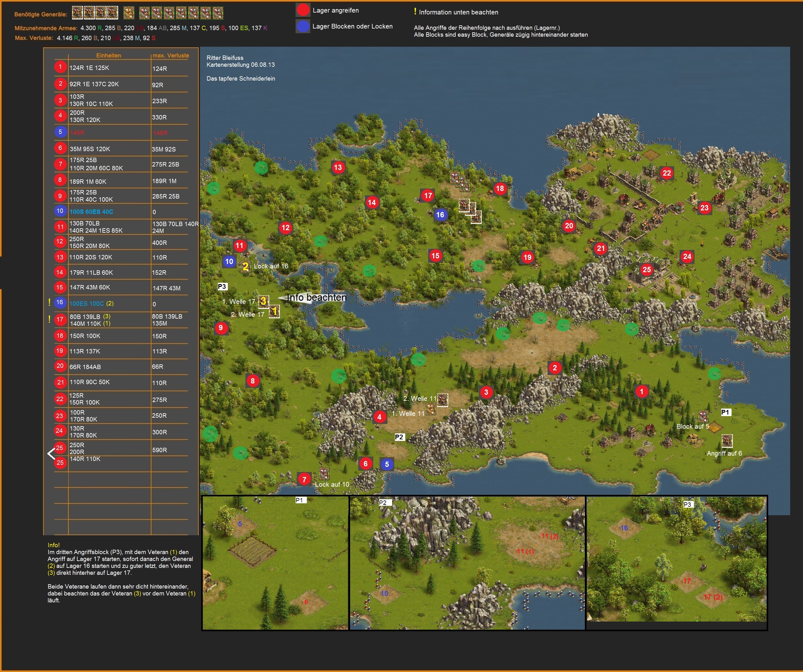Click the general icon above Lock auf 10
The image size is (803, 672).
click(x=324, y=474)
